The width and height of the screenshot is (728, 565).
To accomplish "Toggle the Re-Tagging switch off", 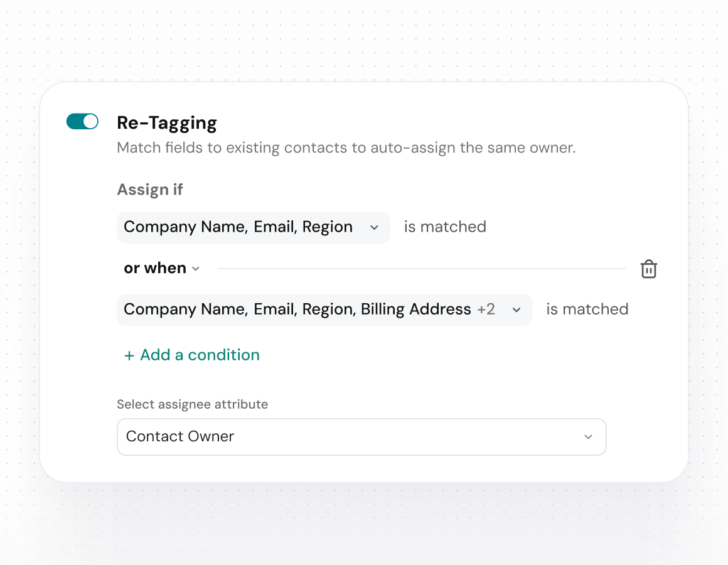I will click(x=82, y=122).
